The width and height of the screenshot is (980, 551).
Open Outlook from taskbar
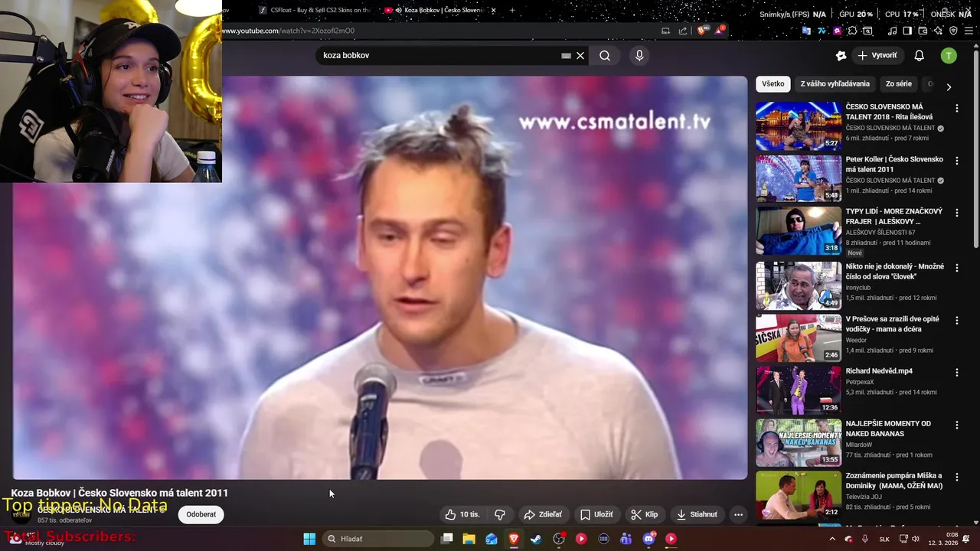coord(492,539)
